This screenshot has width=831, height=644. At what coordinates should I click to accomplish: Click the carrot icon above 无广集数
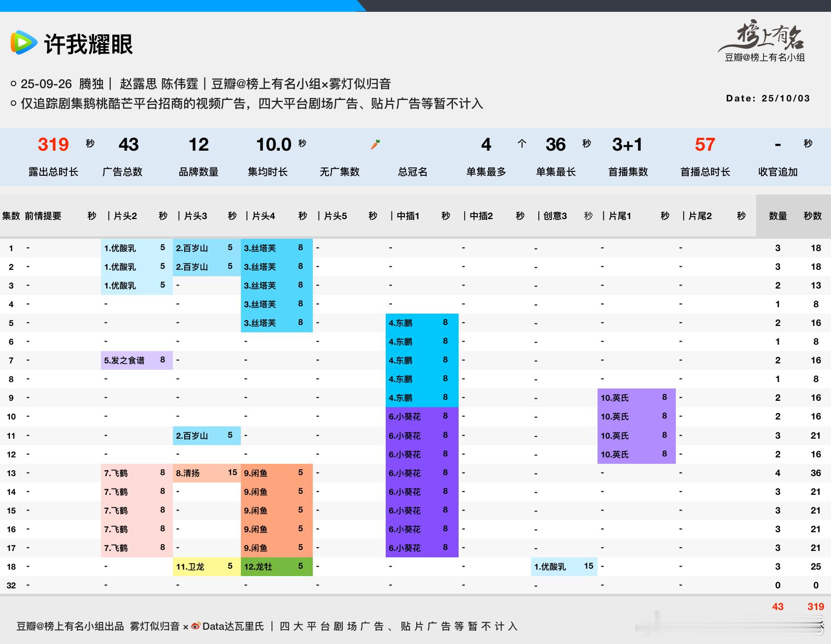pos(375,144)
